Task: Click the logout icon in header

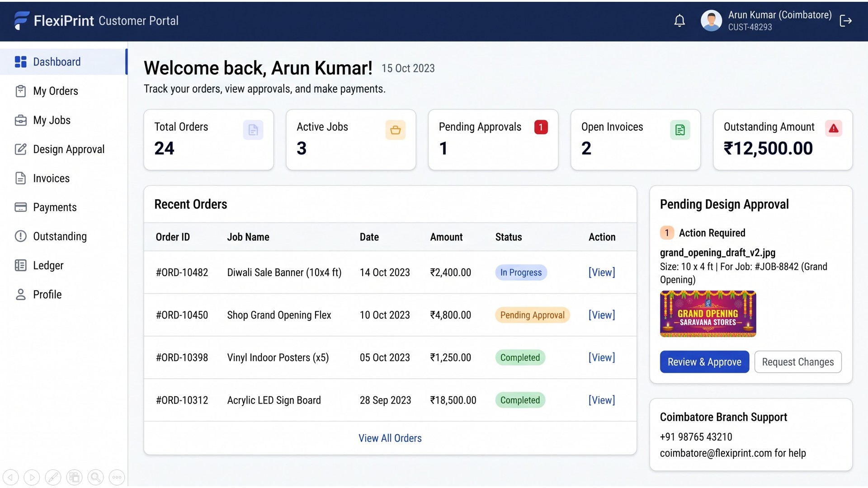Action: (x=845, y=21)
